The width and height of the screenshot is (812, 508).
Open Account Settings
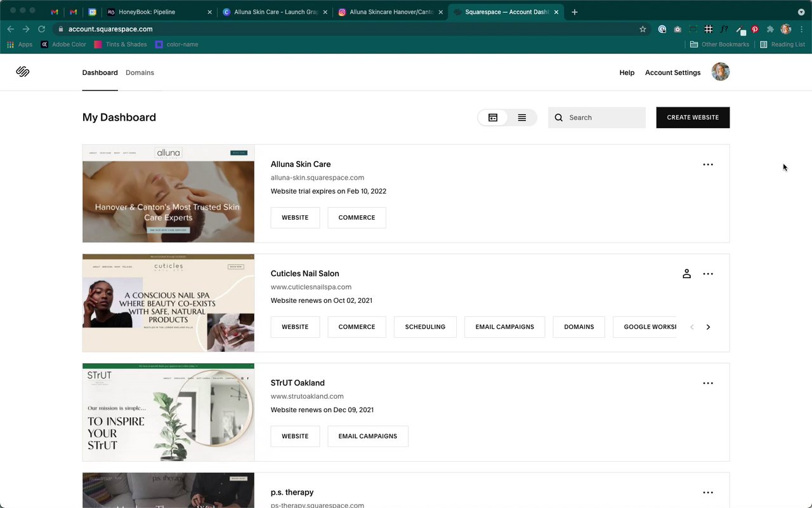[672, 72]
